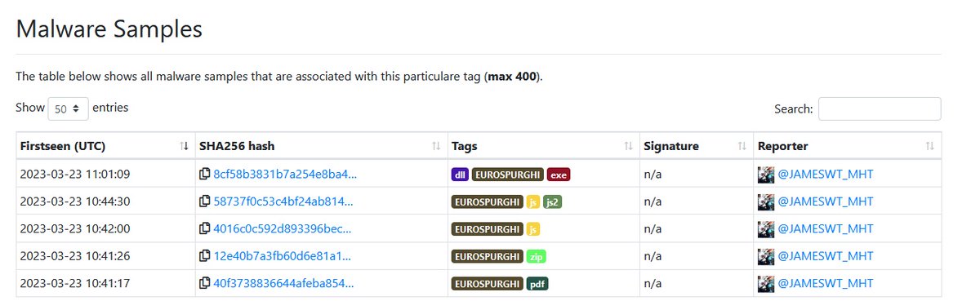
Task: Click the Malware Samples heading
Action: [109, 29]
